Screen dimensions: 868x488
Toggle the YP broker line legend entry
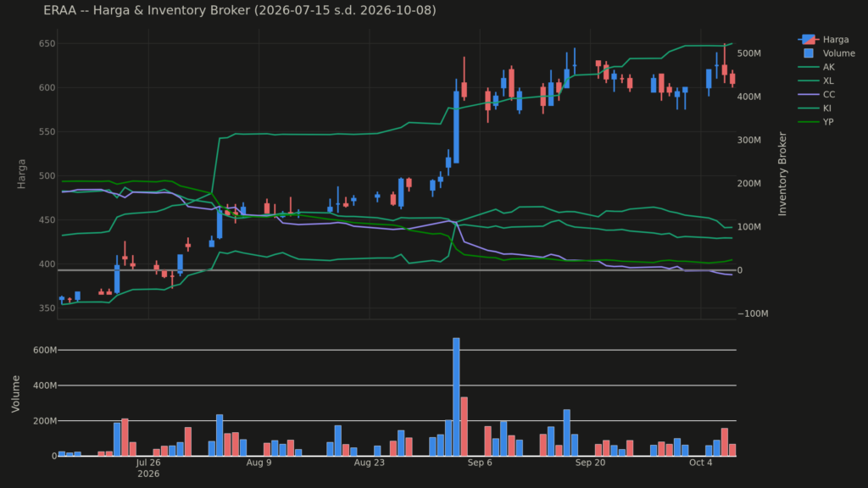(x=816, y=122)
